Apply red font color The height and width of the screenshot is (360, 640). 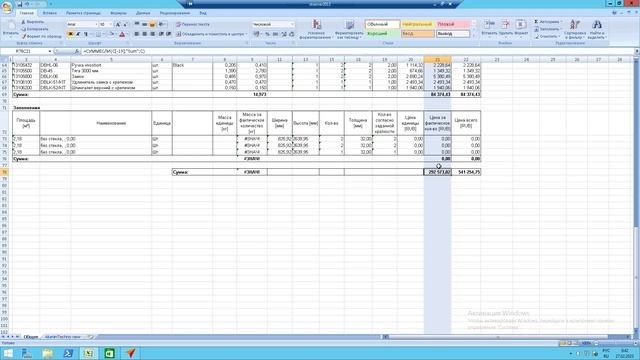[122, 34]
